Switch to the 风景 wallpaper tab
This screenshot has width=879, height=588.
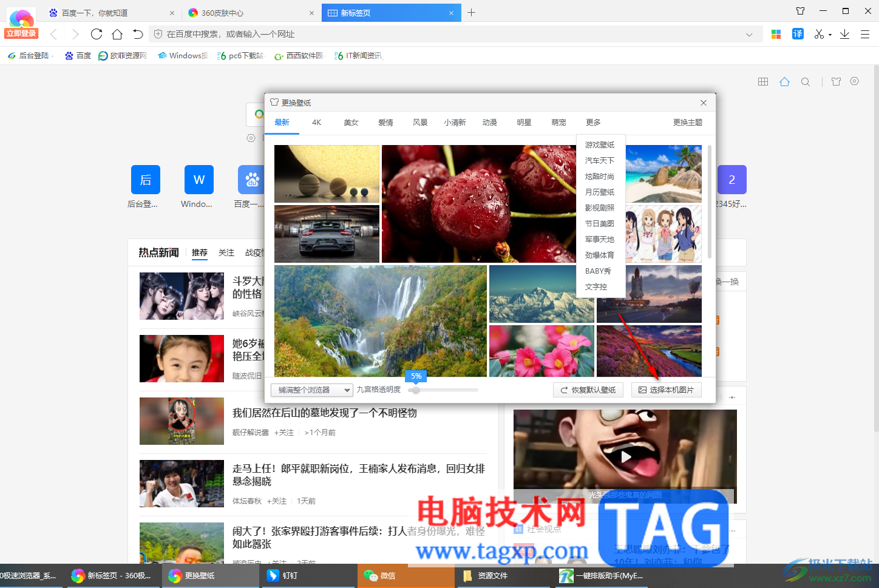(x=420, y=123)
